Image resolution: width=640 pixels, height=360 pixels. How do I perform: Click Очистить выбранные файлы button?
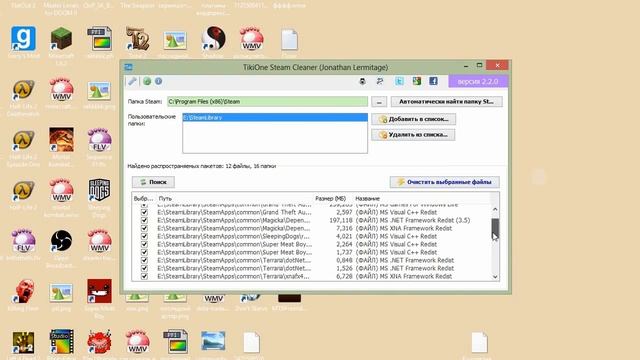444,182
